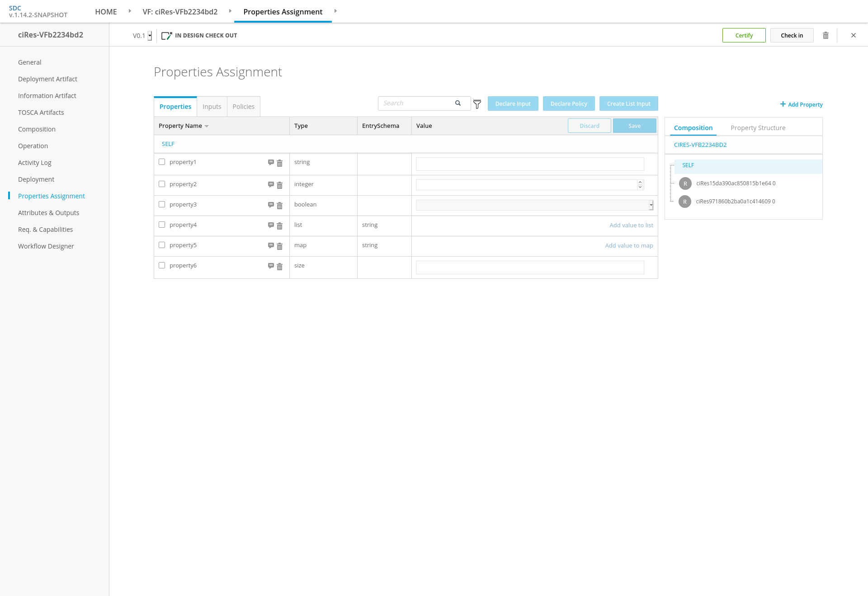
Task: Delete property1 using its trash icon
Action: point(279,163)
